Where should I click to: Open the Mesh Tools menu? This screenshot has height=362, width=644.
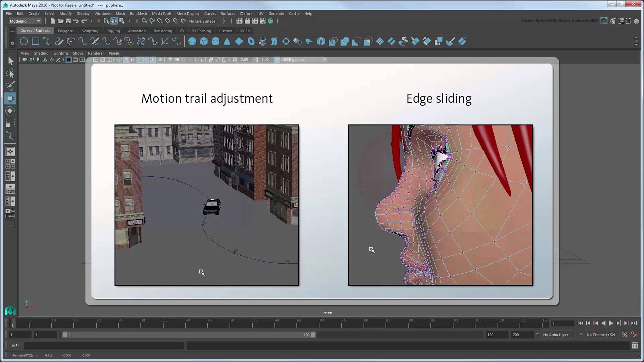click(x=162, y=14)
